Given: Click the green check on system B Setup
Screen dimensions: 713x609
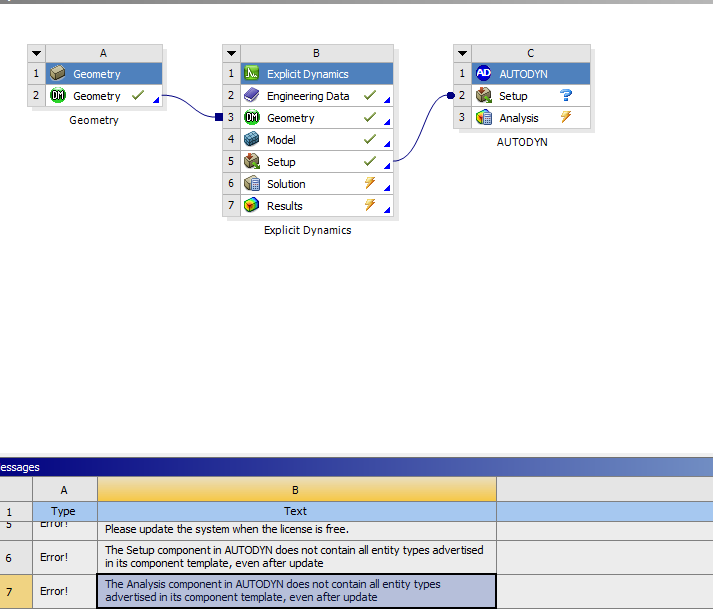Looking at the screenshot, I should click(x=370, y=161).
